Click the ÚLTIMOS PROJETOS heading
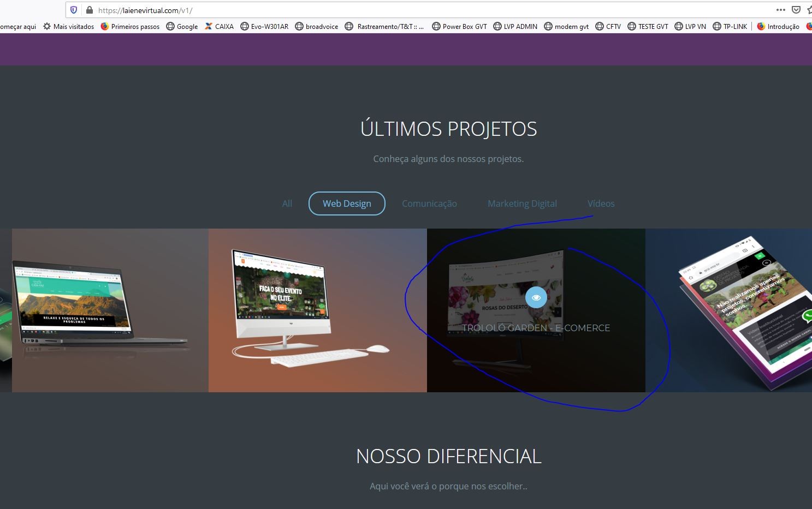Viewport: 812px width, 509px height. click(x=449, y=129)
